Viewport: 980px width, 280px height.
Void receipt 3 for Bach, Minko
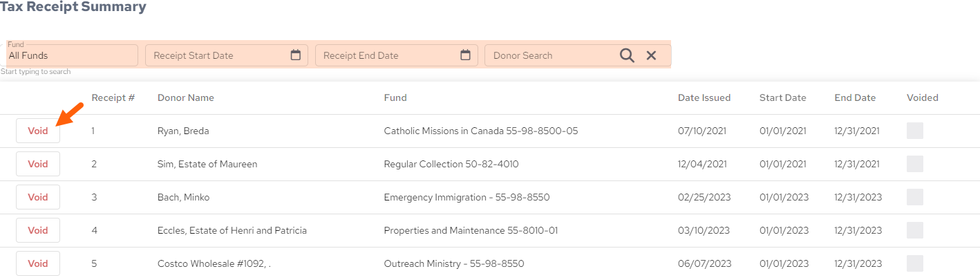click(38, 197)
